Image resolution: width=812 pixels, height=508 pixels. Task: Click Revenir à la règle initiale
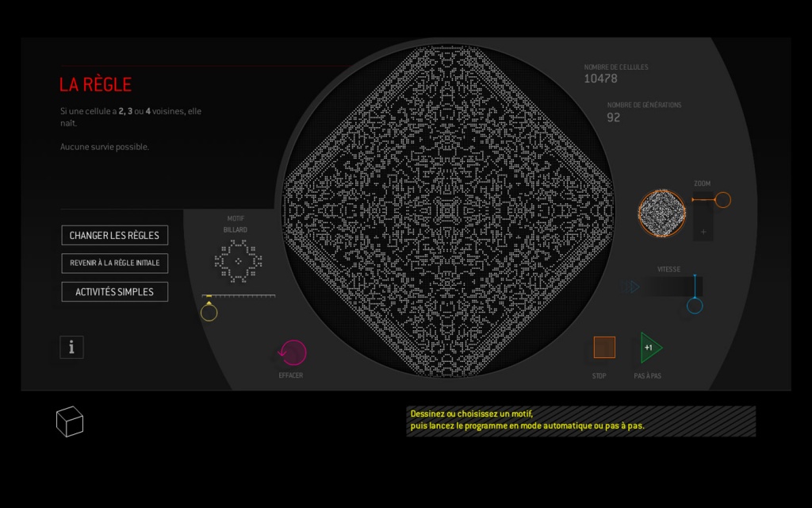[114, 263]
